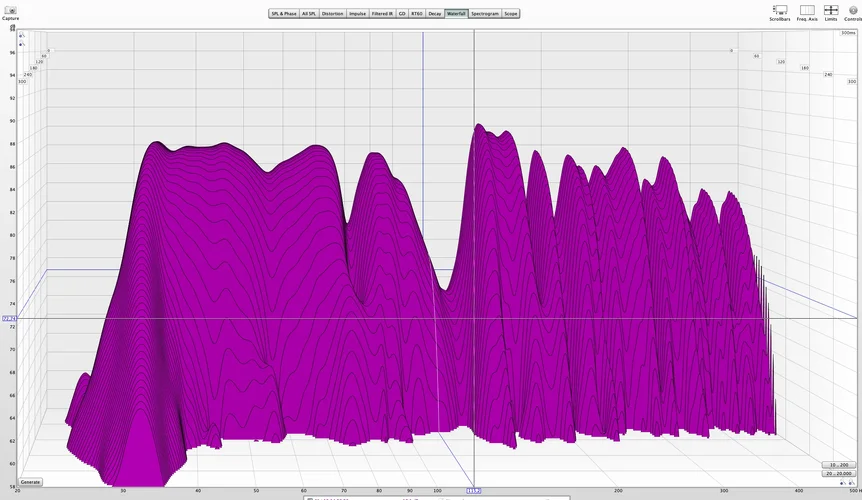
Task: Click horizontal zoom-out magnifier at bottom right
Action: coord(852,483)
